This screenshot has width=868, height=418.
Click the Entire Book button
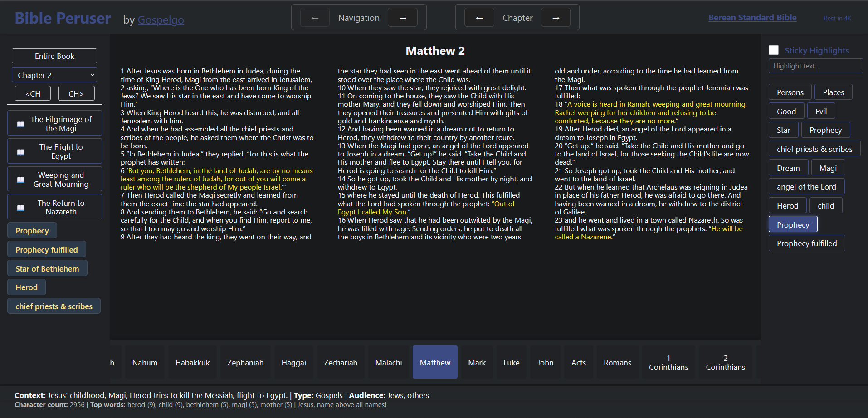click(54, 56)
